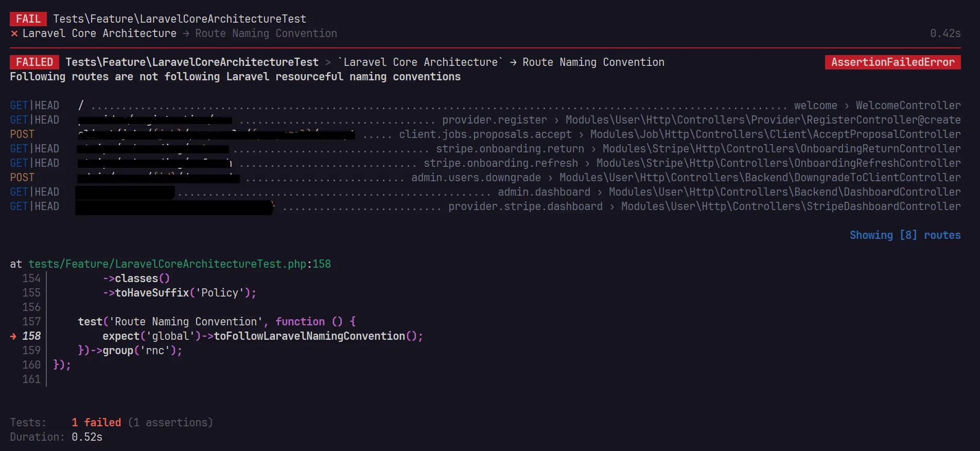
Task: Click AcceptProposalController controller path
Action: [x=776, y=134]
